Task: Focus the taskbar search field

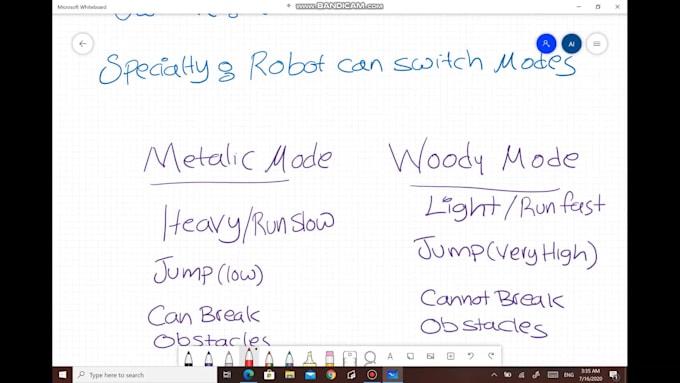Action: click(145, 375)
